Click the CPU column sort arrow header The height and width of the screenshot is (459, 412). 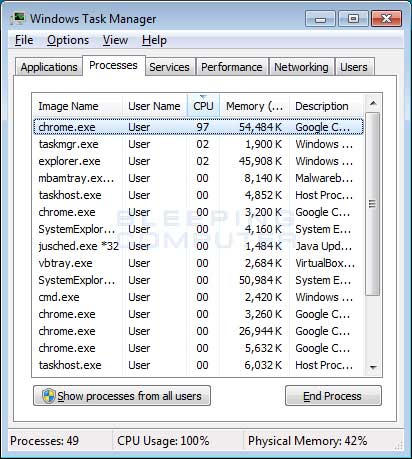203,106
